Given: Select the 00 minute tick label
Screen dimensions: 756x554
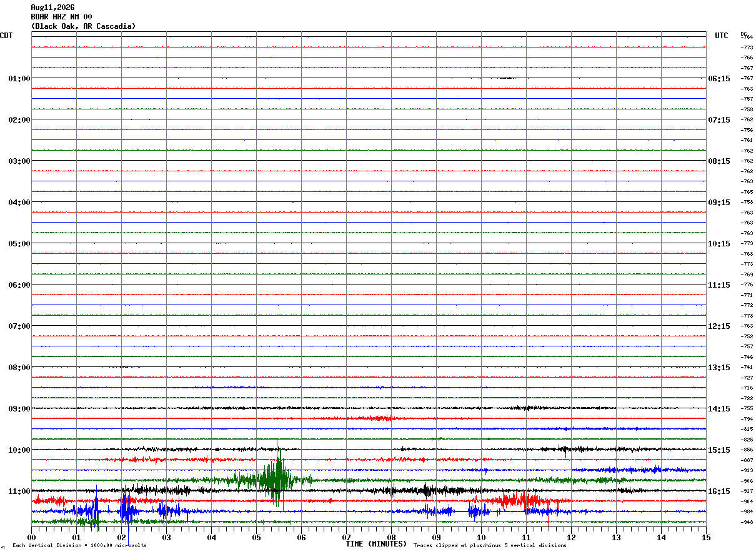Looking at the screenshot, I should pyautogui.click(x=32, y=537).
